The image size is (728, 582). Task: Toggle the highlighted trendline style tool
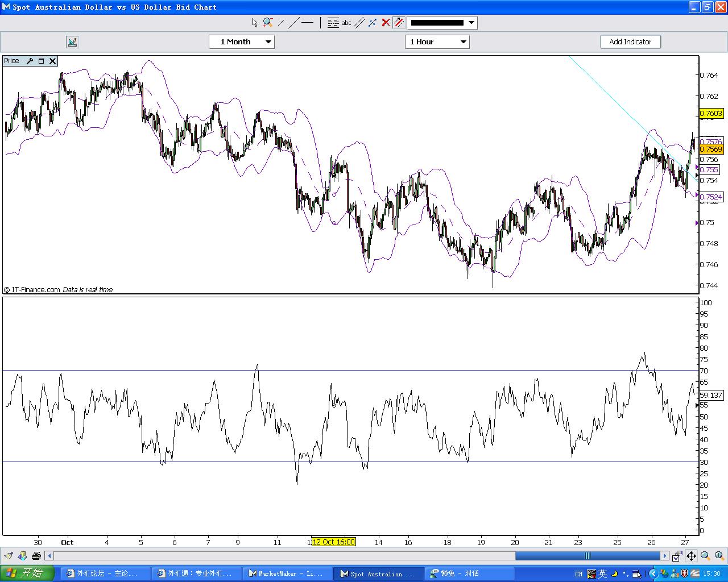(399, 23)
